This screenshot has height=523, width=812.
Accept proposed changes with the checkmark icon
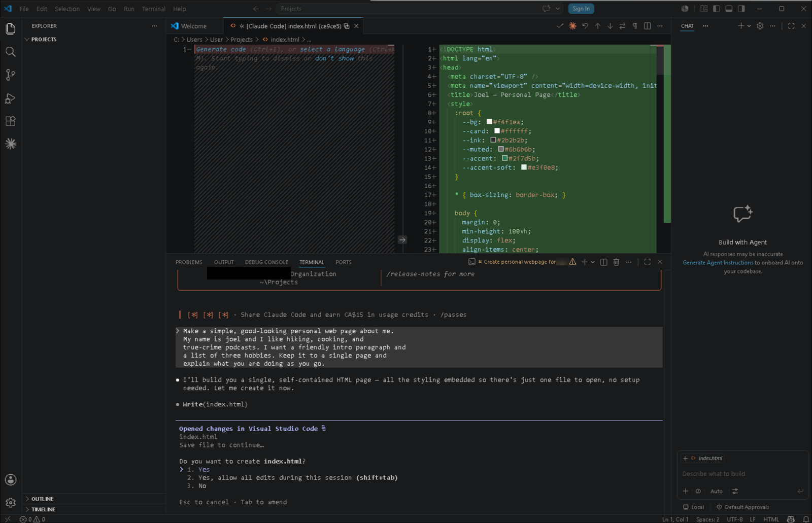[560, 26]
